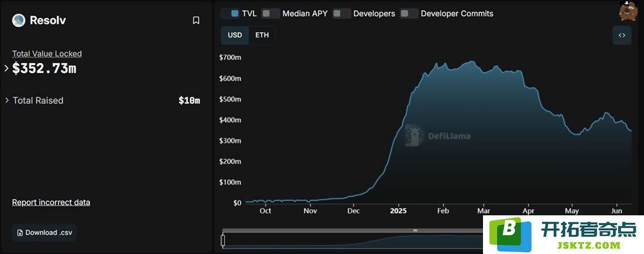Download the .csv data file
The width and height of the screenshot is (644, 254).
44,233
